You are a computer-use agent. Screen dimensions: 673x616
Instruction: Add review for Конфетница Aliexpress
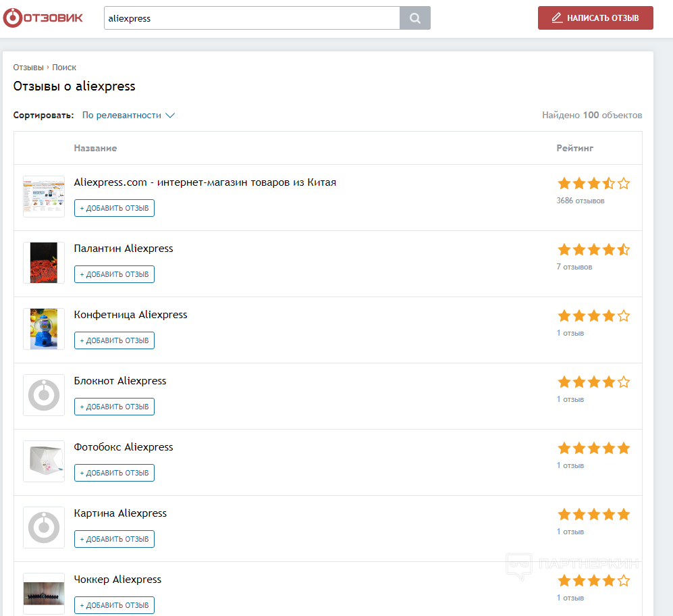pyautogui.click(x=114, y=340)
